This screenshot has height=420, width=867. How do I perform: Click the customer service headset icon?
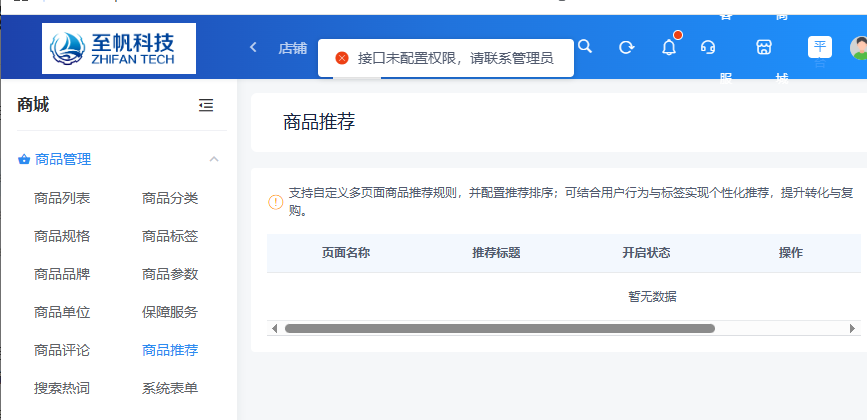[708, 48]
